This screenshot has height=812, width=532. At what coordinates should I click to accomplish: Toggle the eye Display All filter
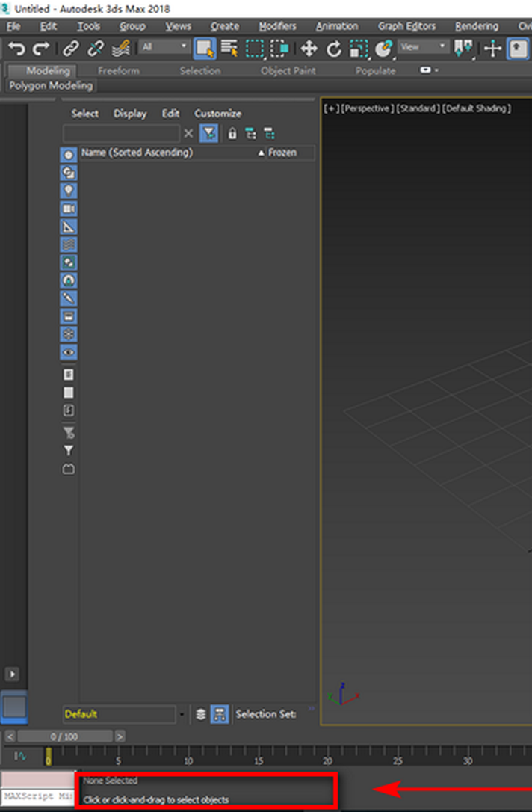(69, 352)
